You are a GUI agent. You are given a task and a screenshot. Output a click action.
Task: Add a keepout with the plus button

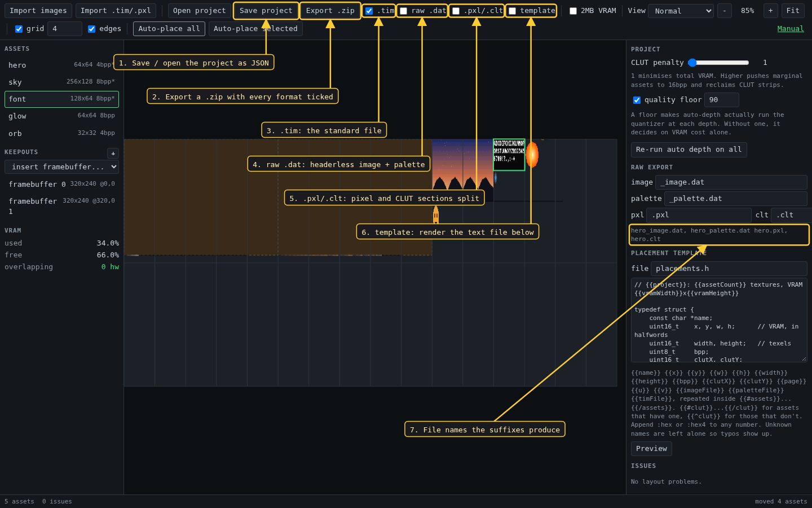tap(113, 154)
